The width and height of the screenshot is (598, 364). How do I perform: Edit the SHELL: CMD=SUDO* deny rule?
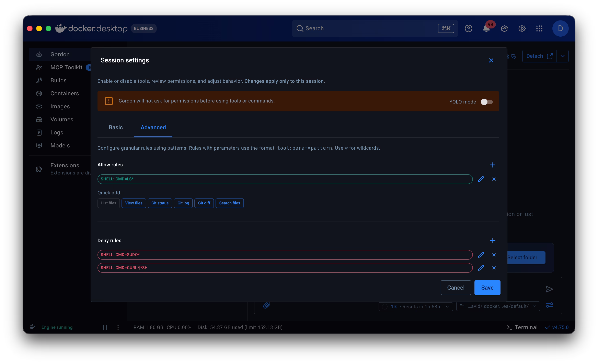481,255
